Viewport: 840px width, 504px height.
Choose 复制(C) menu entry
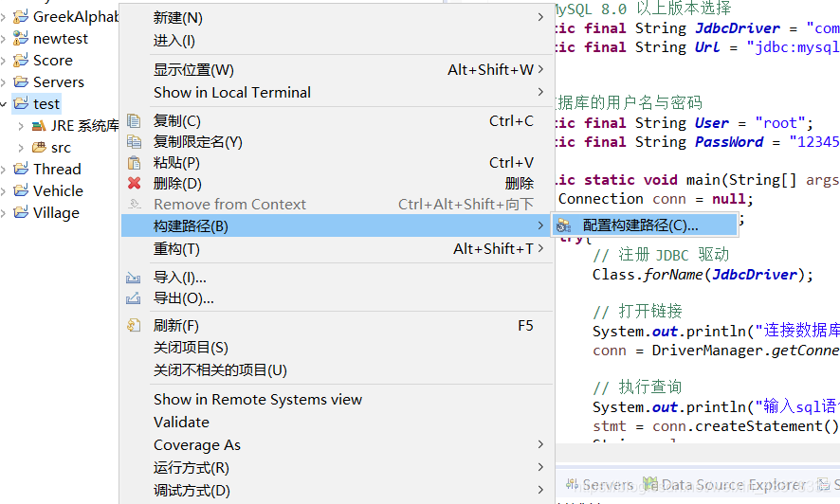(337, 121)
